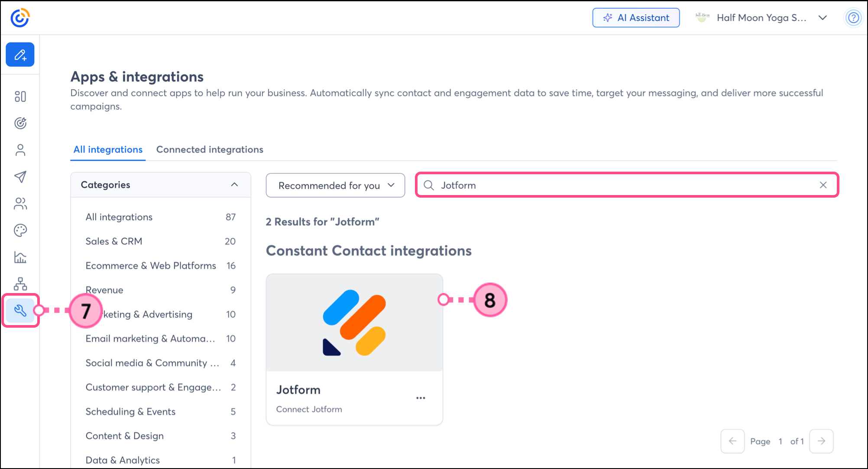Select Marketing & Advertising category
Screen dimensions: 868x469
pyautogui.click(x=161, y=314)
